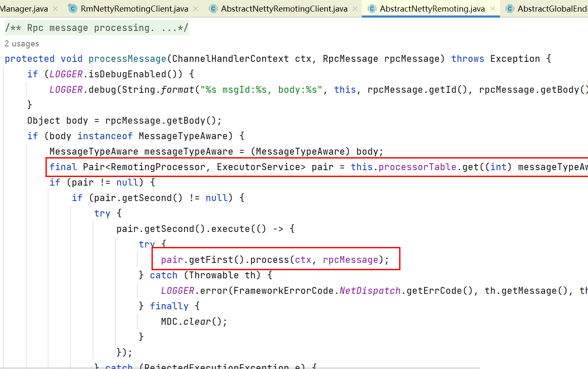The image size is (588, 369).
Task: Click the 'if (pair != null)' condition
Action: click(100, 183)
